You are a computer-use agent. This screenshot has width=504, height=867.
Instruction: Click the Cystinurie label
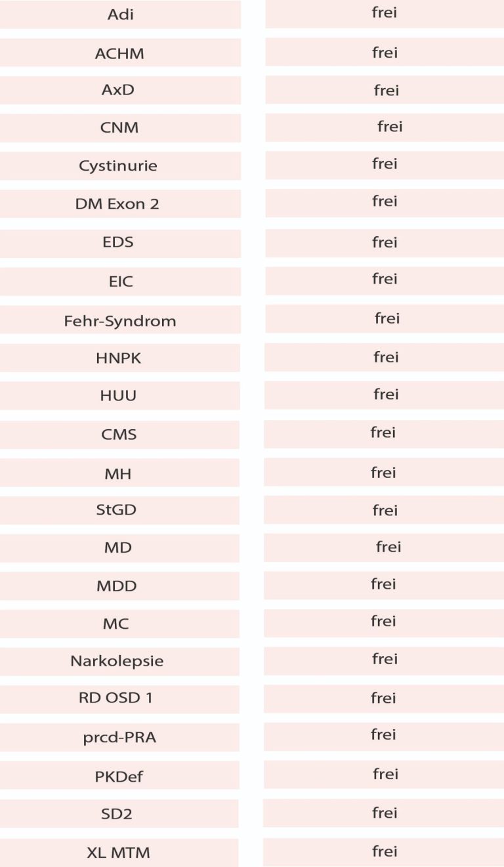pyautogui.click(x=118, y=166)
